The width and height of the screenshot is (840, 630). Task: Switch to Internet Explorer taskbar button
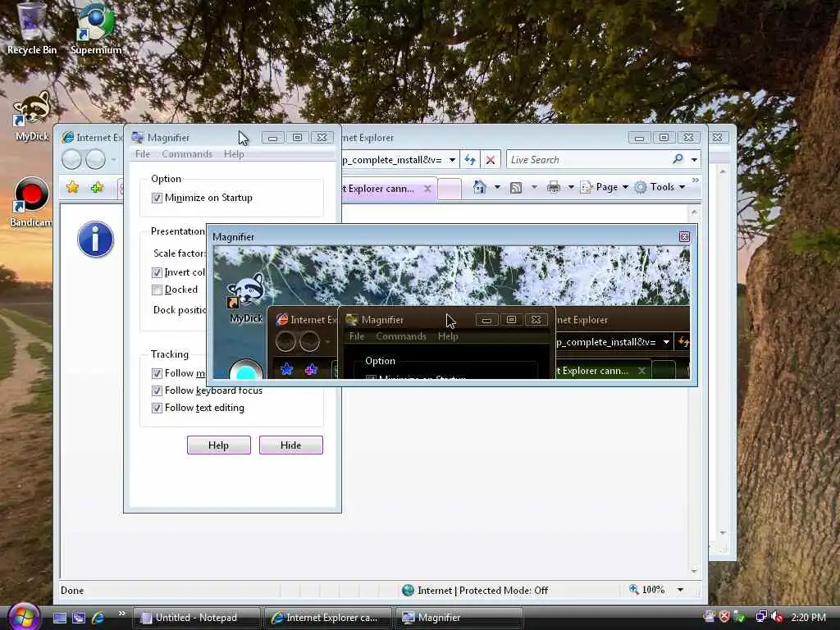pyautogui.click(x=328, y=618)
